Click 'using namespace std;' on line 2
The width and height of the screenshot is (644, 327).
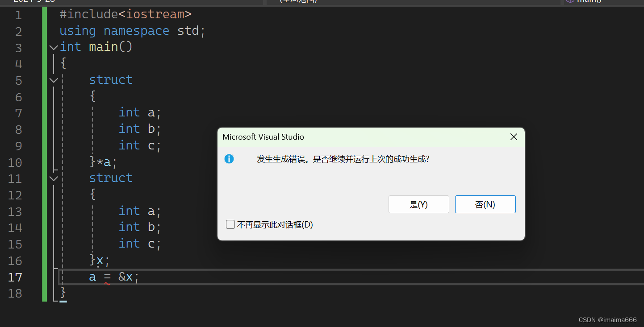click(132, 31)
